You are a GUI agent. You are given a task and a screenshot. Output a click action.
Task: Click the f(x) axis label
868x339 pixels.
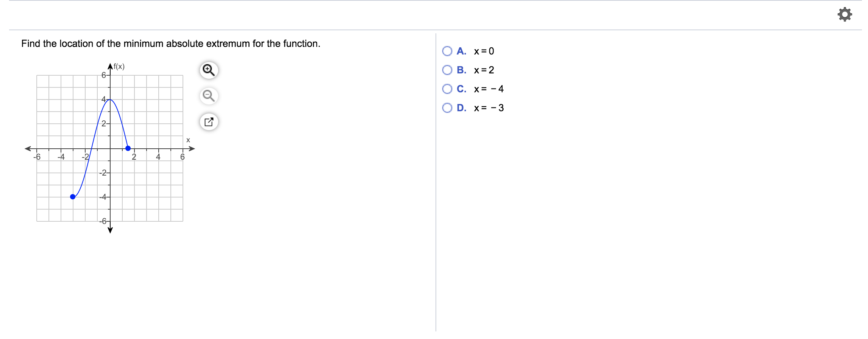click(119, 67)
